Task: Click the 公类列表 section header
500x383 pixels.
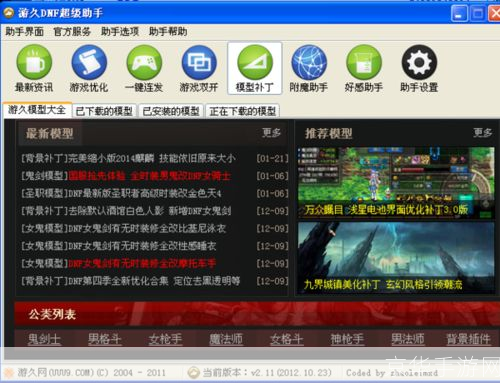Action: tap(52, 314)
